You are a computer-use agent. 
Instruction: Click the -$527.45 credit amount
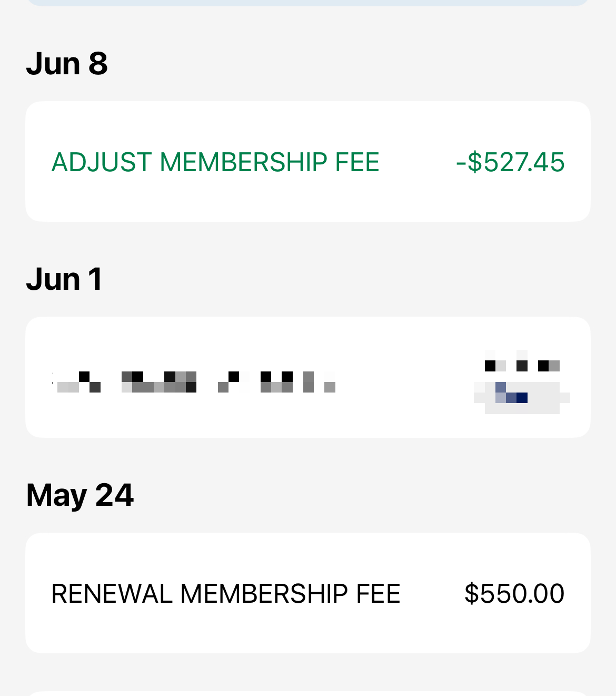pyautogui.click(x=510, y=162)
